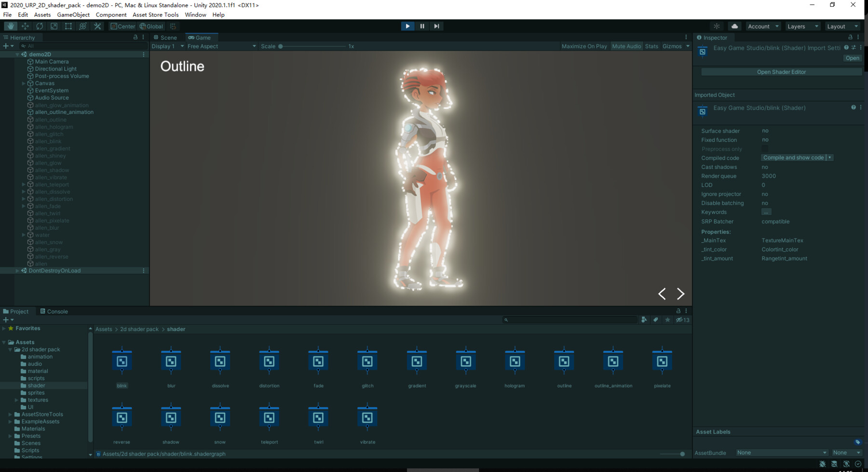Expand the allen_teleport hierarchy item
Image resolution: width=868 pixels, height=472 pixels.
pyautogui.click(x=23, y=184)
